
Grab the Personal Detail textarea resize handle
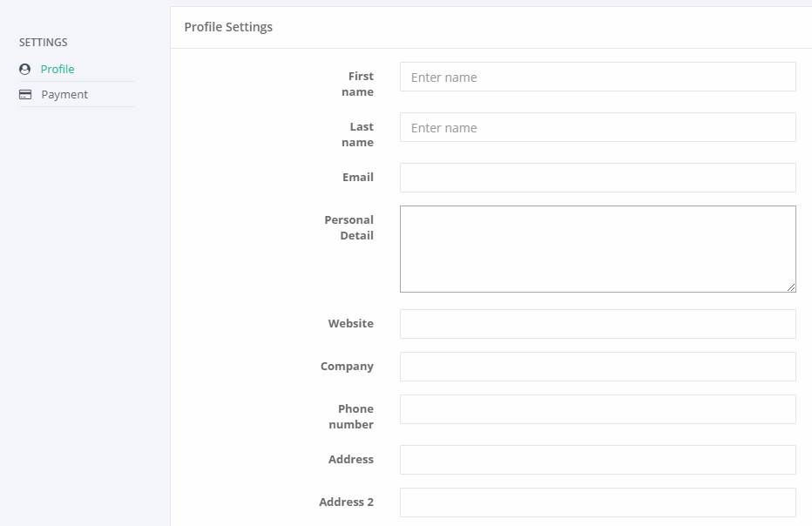(x=791, y=288)
